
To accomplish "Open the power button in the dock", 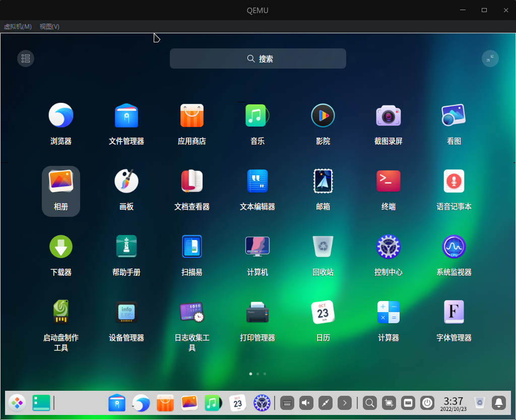I will (427, 403).
